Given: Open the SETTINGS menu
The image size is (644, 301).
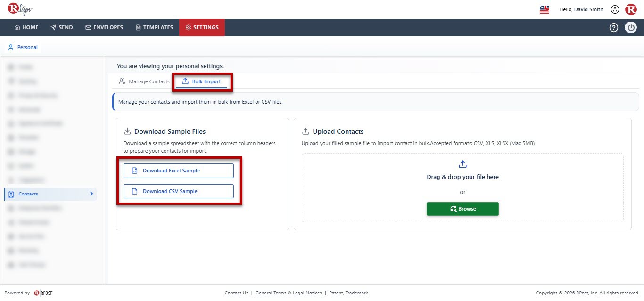Looking at the screenshot, I should (x=202, y=27).
